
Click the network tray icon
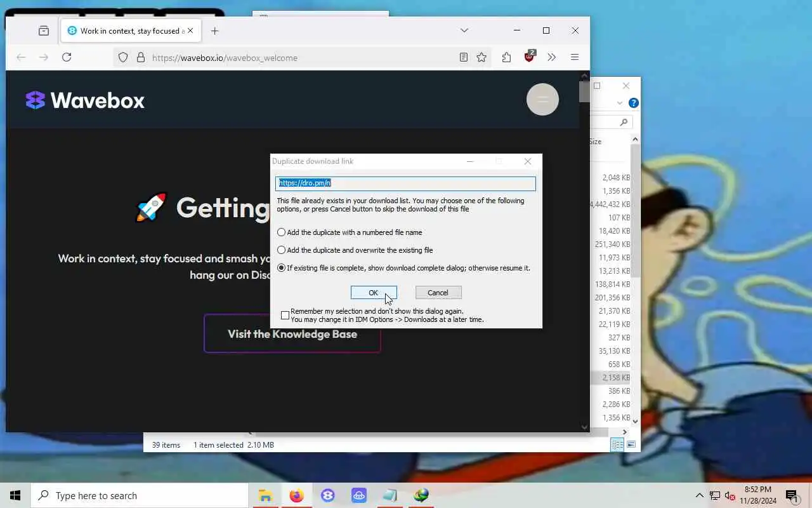coord(715,495)
